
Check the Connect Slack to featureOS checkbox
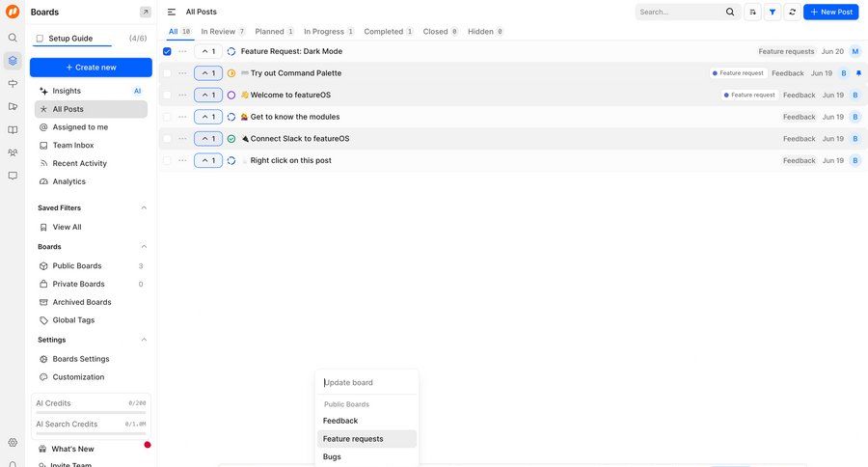click(167, 139)
